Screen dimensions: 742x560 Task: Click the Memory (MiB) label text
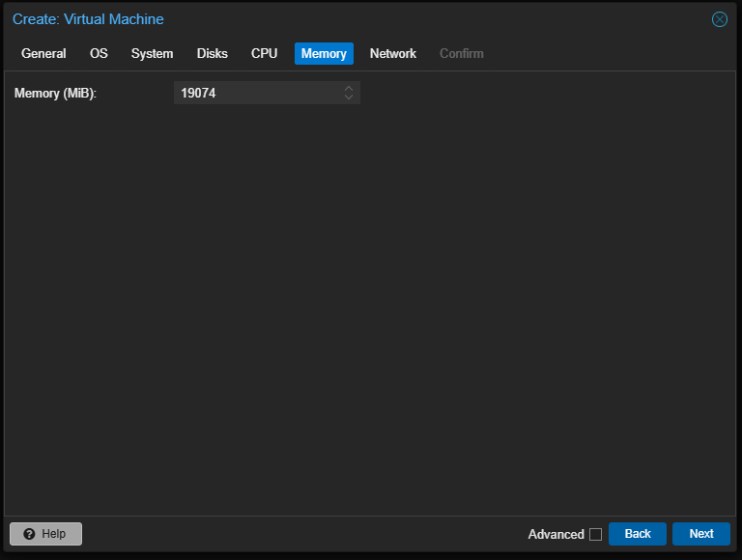coord(55,94)
